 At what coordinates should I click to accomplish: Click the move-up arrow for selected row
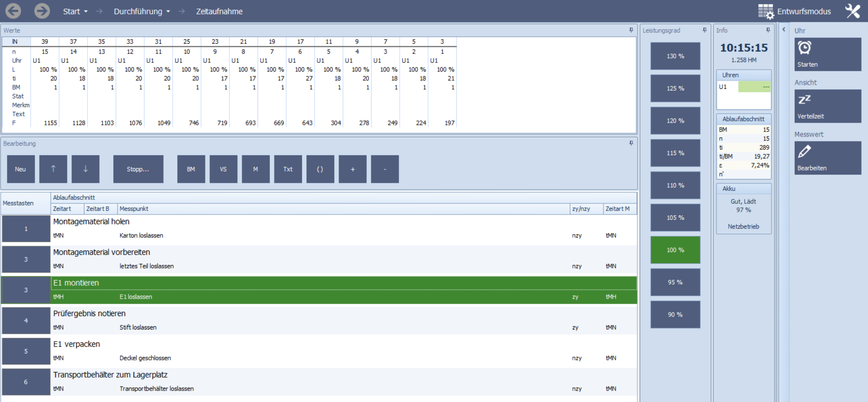tap(52, 168)
